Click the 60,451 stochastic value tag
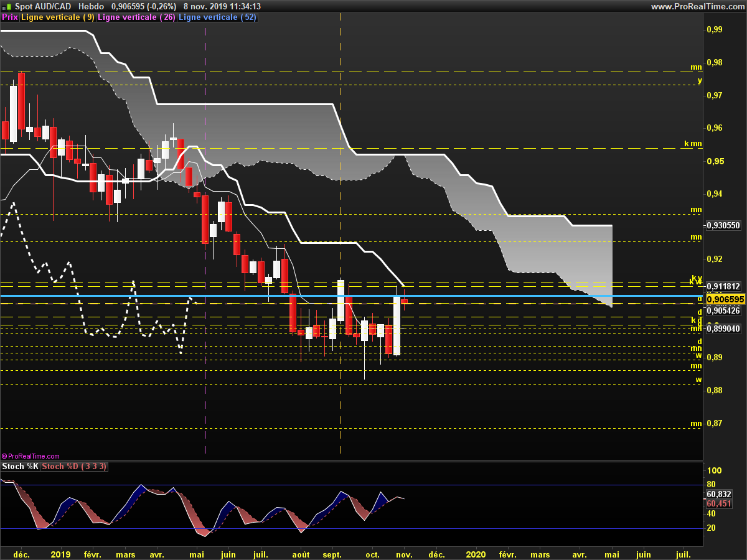 718,504
